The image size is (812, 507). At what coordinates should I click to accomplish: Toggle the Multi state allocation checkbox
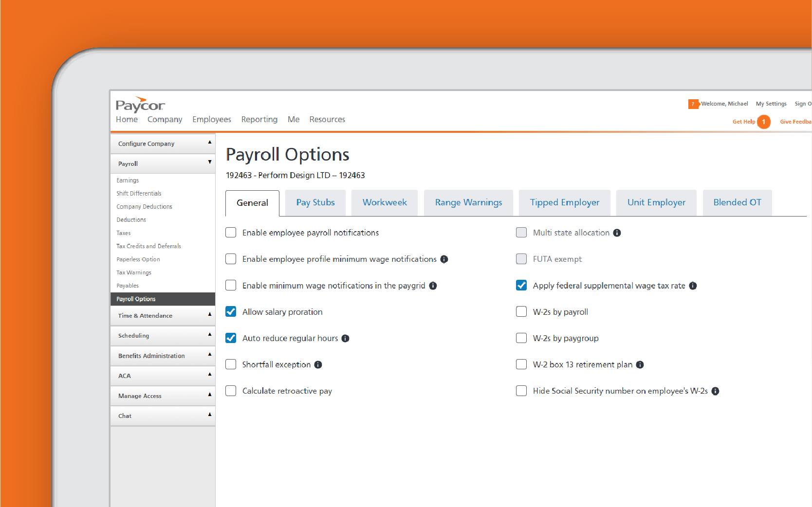(521, 233)
